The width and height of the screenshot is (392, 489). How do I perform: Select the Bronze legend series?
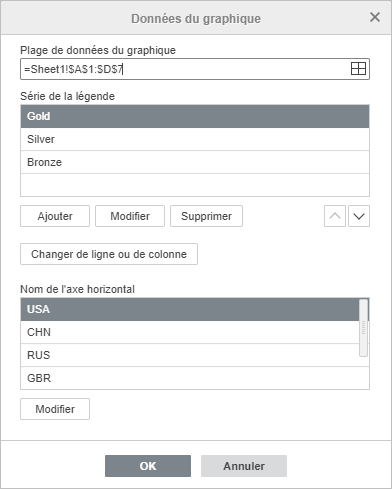[x=195, y=162]
